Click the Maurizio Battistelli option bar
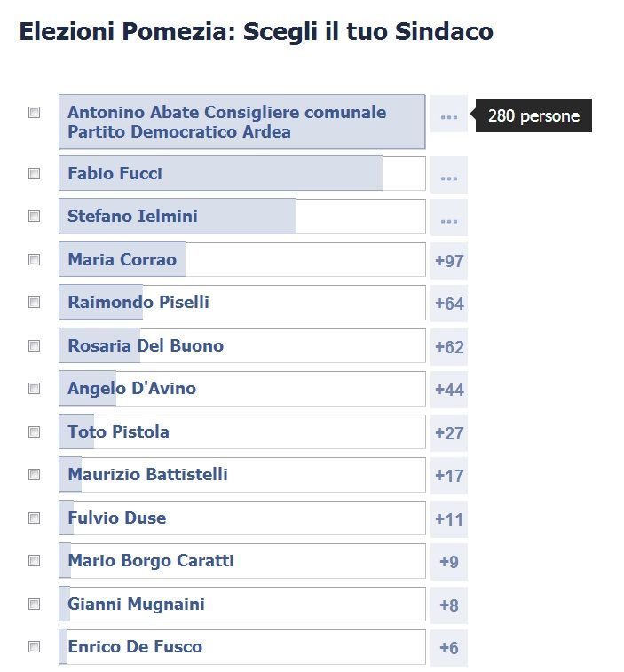 point(242,475)
